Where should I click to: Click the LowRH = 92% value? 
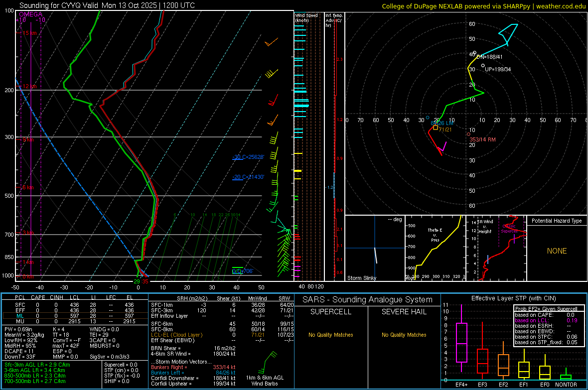pos(21,340)
